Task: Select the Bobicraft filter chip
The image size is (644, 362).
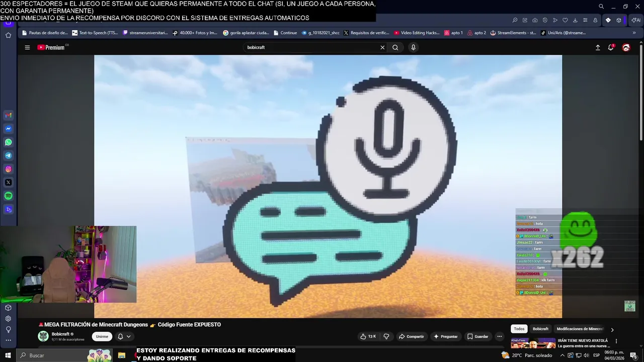Action: (x=540, y=329)
